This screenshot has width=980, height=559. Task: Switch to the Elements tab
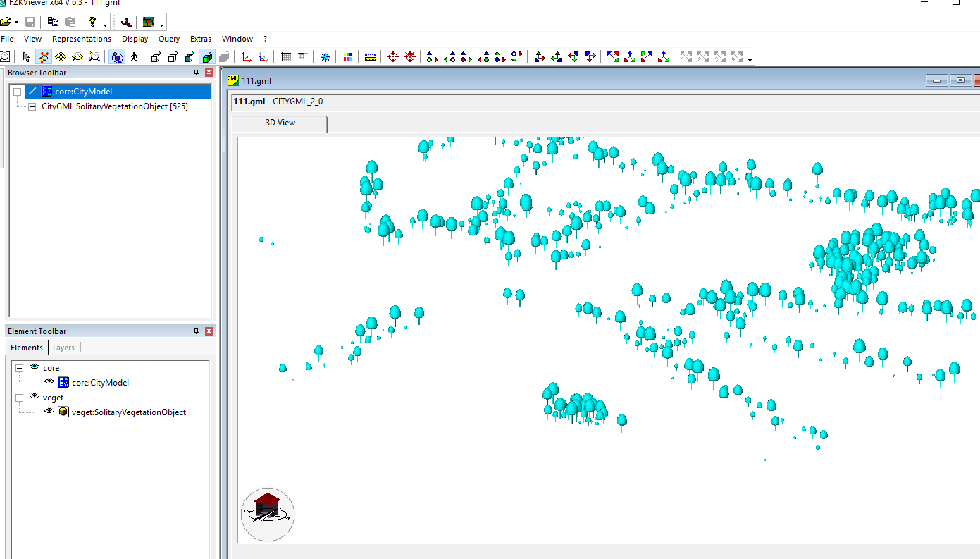[x=27, y=348]
